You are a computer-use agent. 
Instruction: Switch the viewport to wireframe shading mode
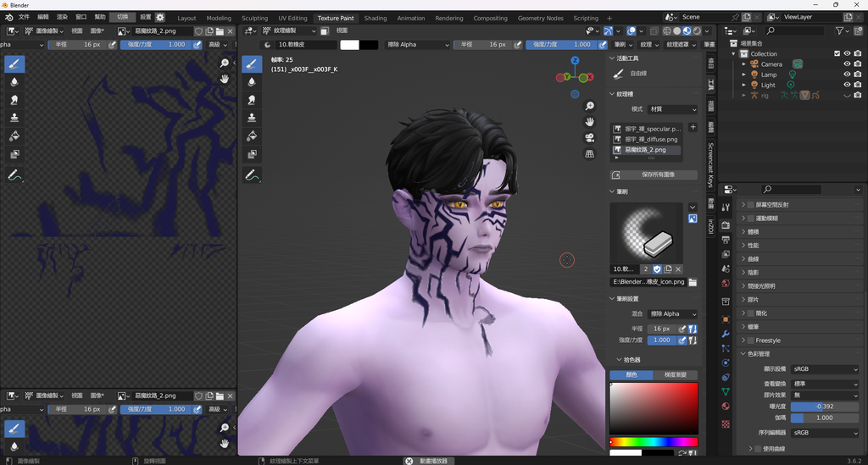coord(667,31)
